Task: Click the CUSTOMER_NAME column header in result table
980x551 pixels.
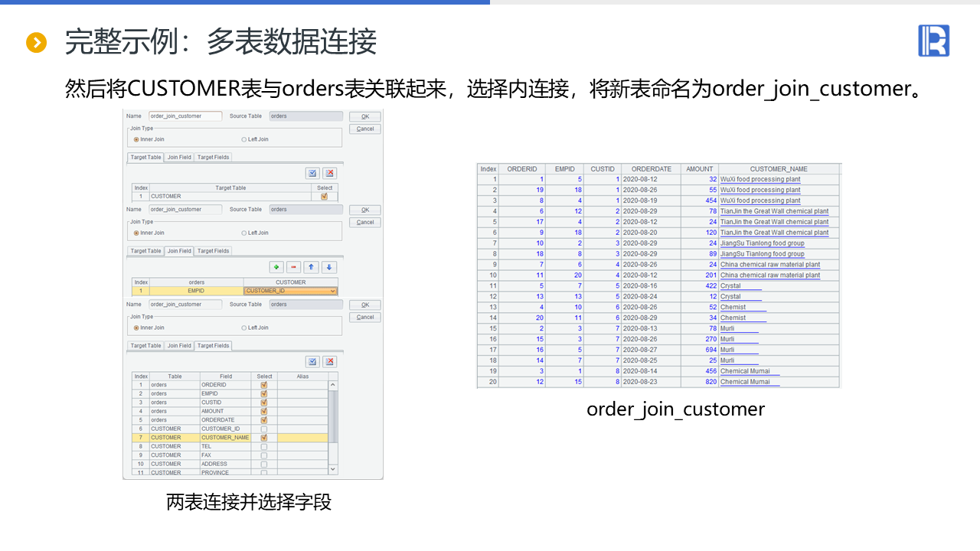Action: point(779,169)
